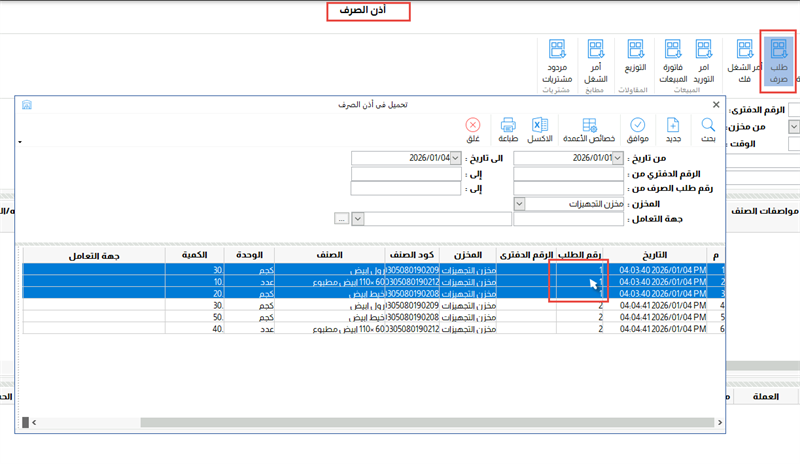Click the غلق close icon in the toolbar
800x464 pixels.
472,125
